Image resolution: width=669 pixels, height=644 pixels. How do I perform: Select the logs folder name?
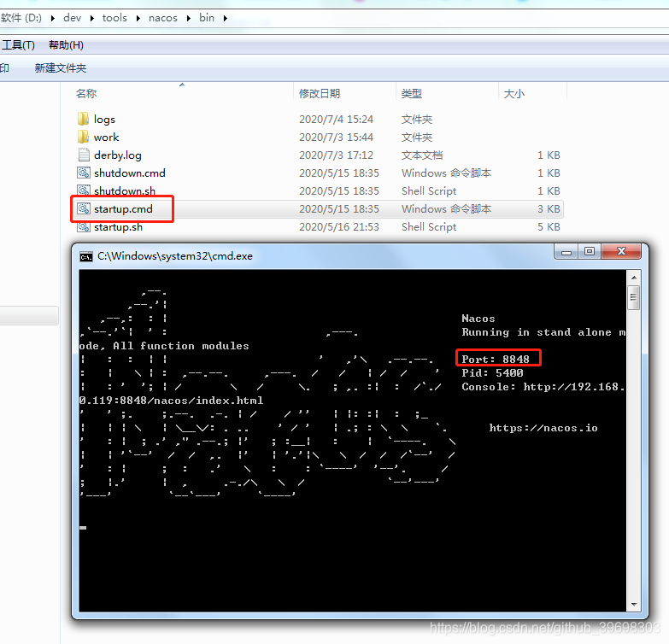click(x=104, y=119)
